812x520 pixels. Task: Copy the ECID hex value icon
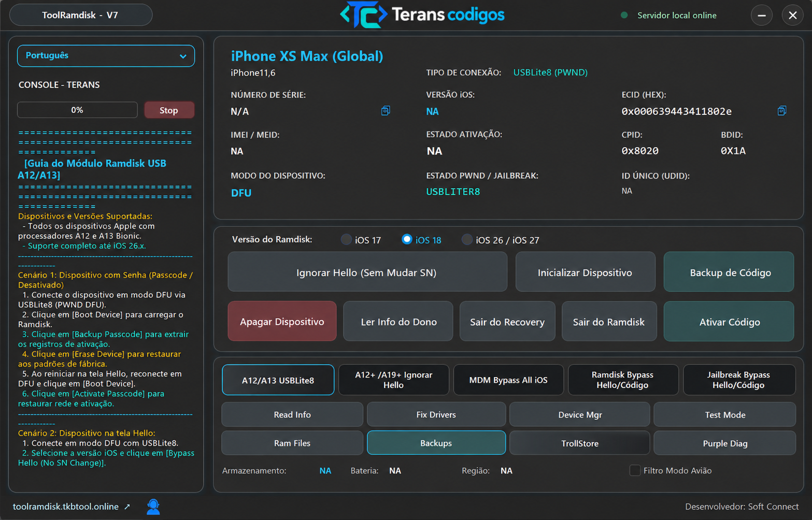coord(782,111)
